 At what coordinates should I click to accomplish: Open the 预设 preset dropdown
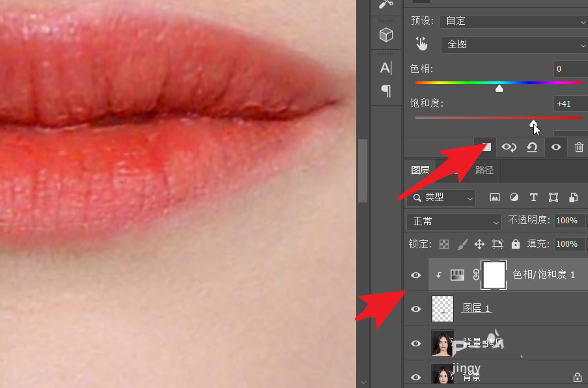click(x=513, y=21)
